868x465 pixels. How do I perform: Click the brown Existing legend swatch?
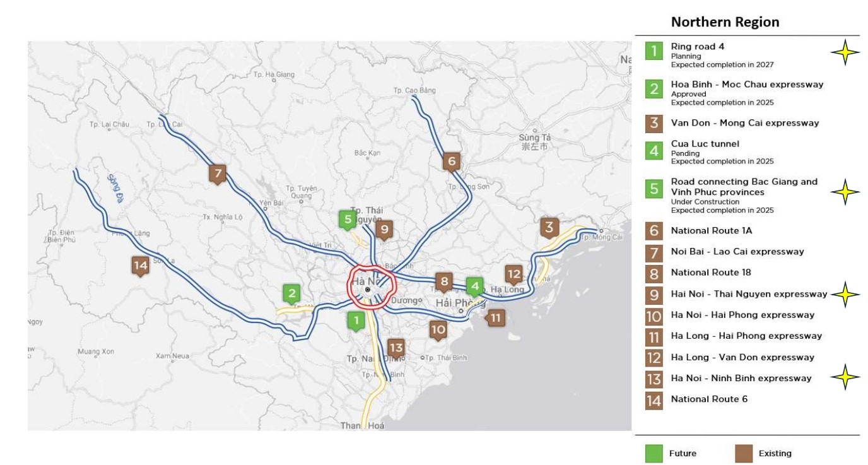[744, 454]
